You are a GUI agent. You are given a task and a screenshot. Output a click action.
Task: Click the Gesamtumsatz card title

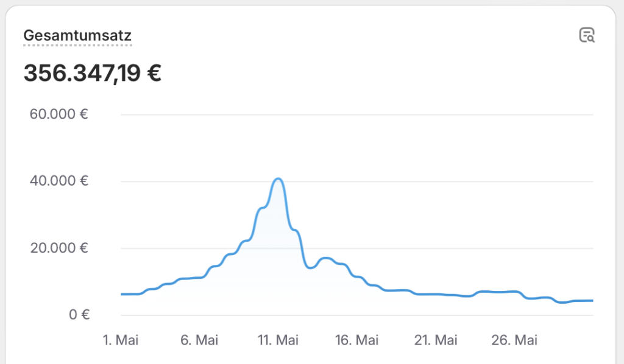(x=77, y=35)
